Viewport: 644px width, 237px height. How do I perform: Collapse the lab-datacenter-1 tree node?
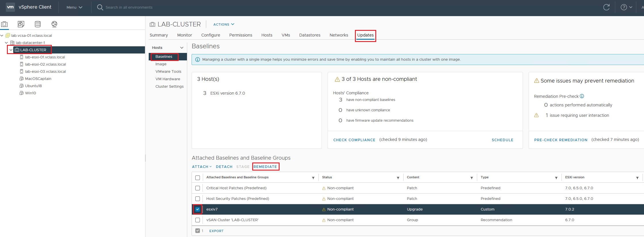6,43
